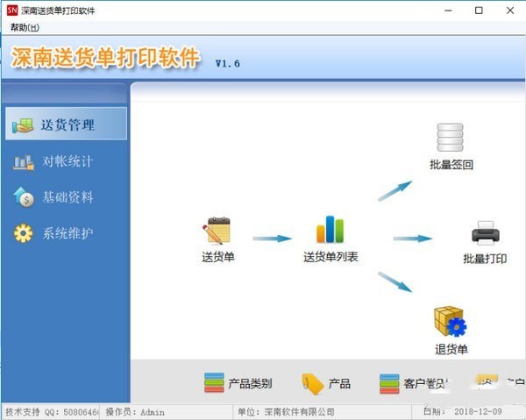This screenshot has width=526, height=420.
Task: Click the 系统维护 gear icon
Action: [x=23, y=233]
